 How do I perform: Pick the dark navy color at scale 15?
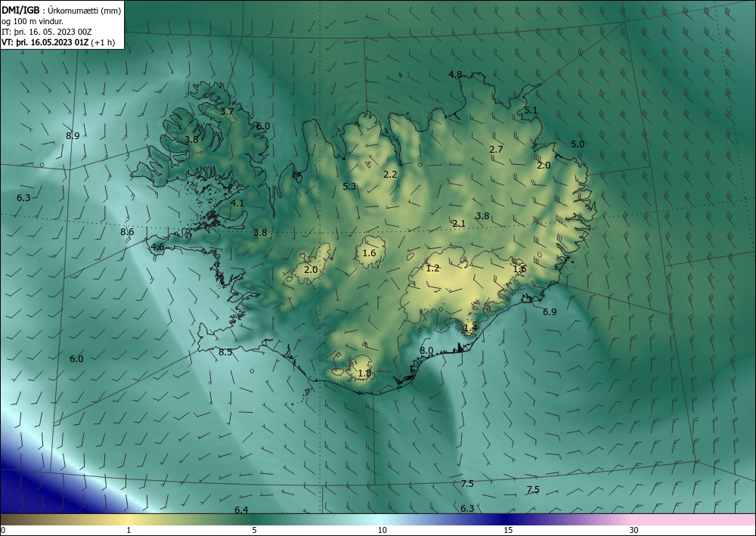(505, 519)
